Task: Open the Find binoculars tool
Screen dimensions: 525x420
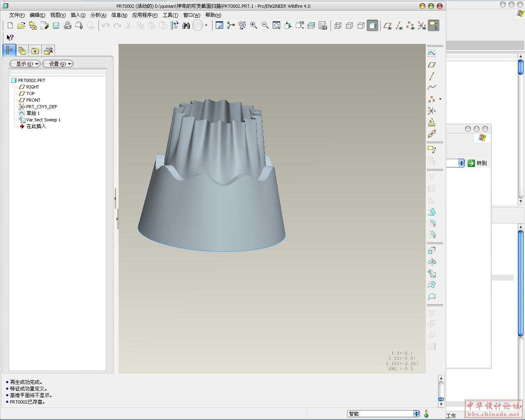Action: point(186,25)
